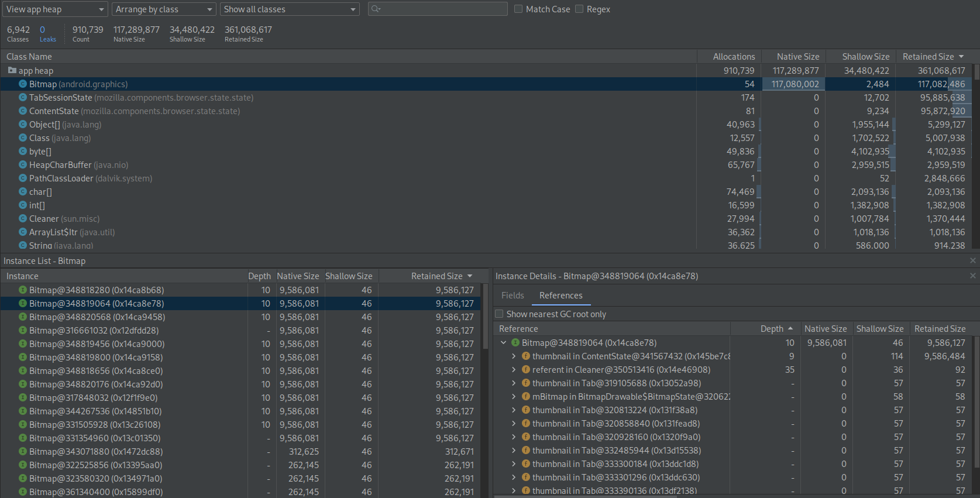Click Bitmap native size cell 117,080,002
The width and height of the screenshot is (980, 498).
[x=793, y=84]
